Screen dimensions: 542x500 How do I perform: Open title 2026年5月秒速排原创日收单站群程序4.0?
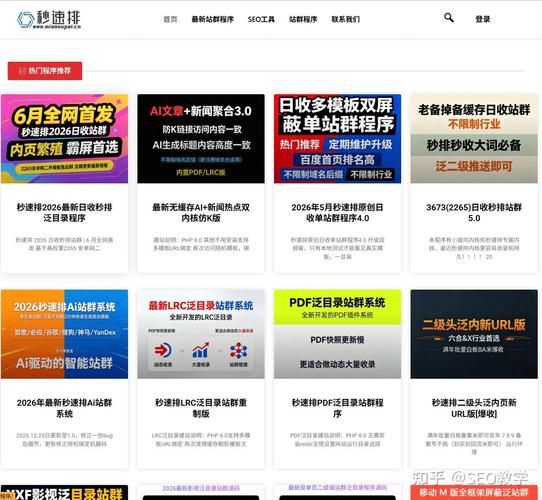click(337, 213)
